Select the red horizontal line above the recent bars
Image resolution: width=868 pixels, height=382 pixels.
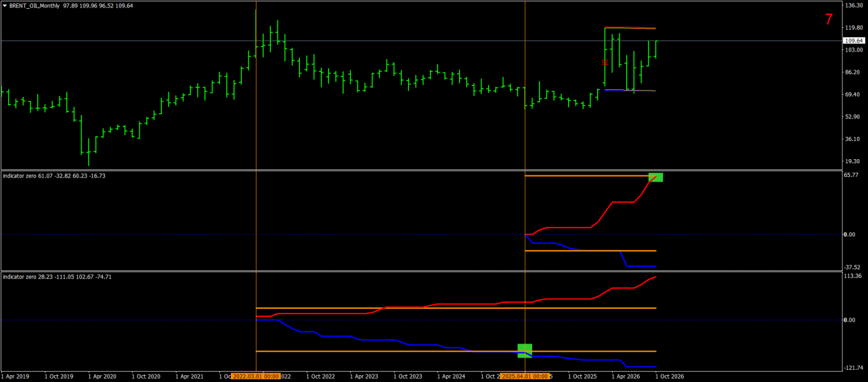pyautogui.click(x=630, y=28)
